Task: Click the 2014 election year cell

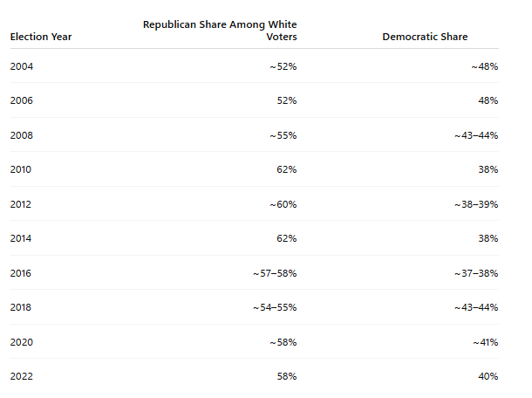Action: [21, 238]
